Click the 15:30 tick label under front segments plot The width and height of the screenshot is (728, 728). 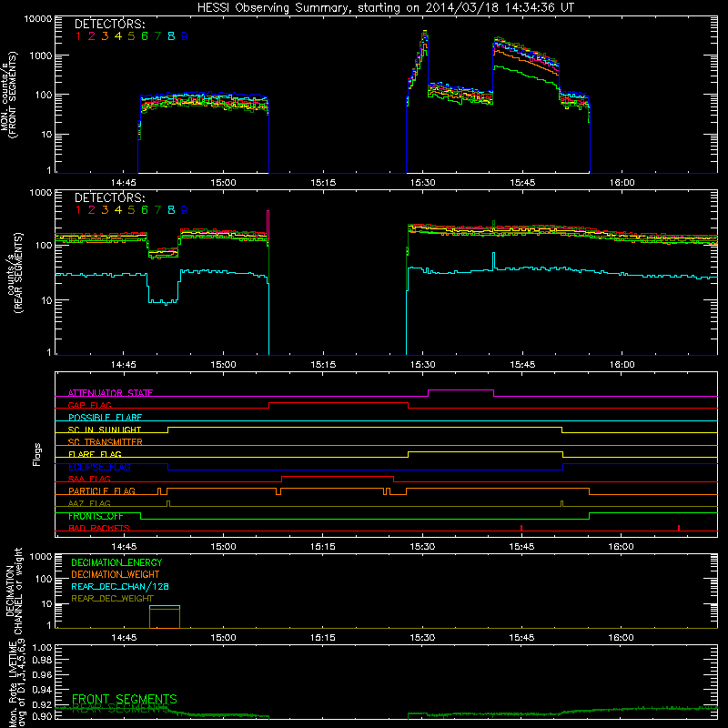point(422,183)
